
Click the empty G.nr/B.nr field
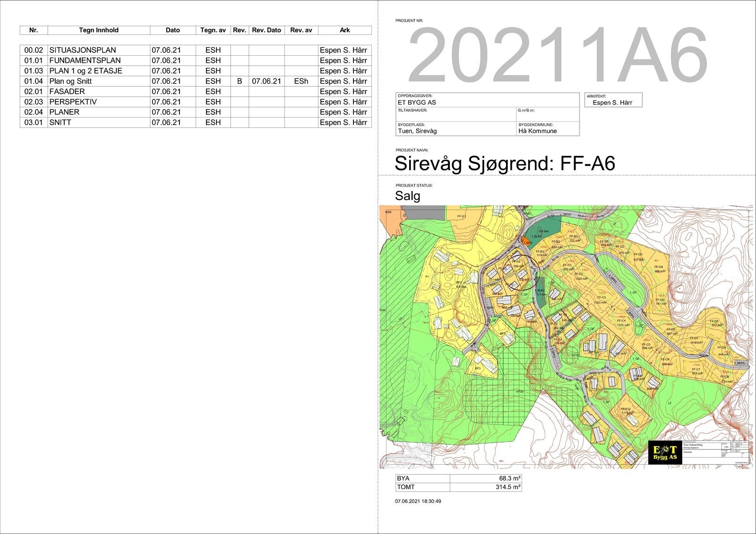point(548,115)
